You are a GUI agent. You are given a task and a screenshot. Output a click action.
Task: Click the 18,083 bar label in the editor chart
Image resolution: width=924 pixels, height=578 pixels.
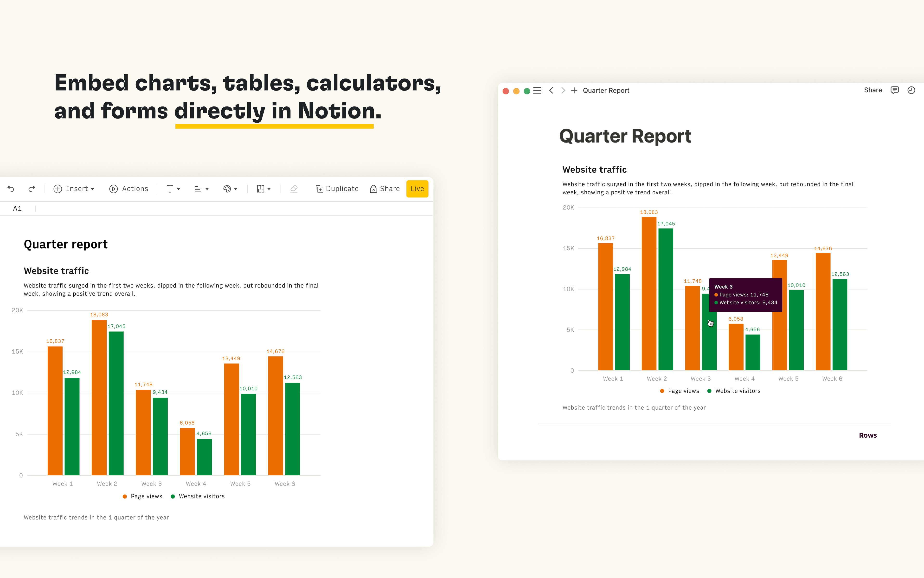pyautogui.click(x=99, y=315)
